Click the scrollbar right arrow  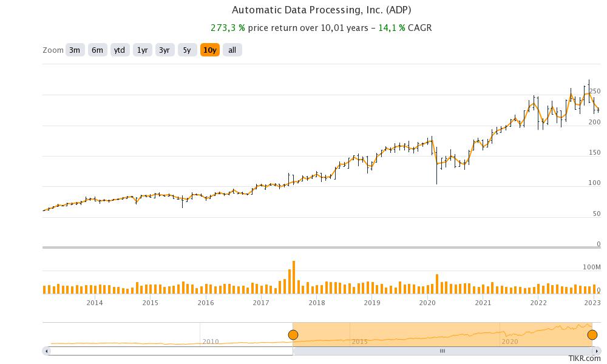pyautogui.click(x=596, y=351)
